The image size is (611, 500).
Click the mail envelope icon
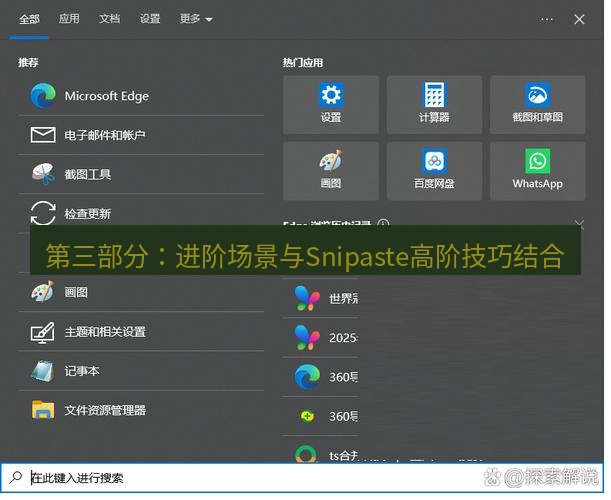coord(43,135)
